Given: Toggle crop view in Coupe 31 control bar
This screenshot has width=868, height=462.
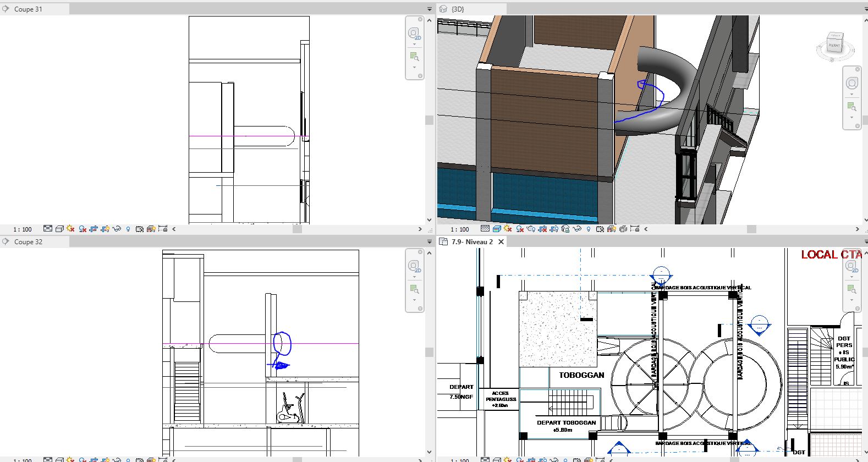Looking at the screenshot, I should (x=94, y=229).
